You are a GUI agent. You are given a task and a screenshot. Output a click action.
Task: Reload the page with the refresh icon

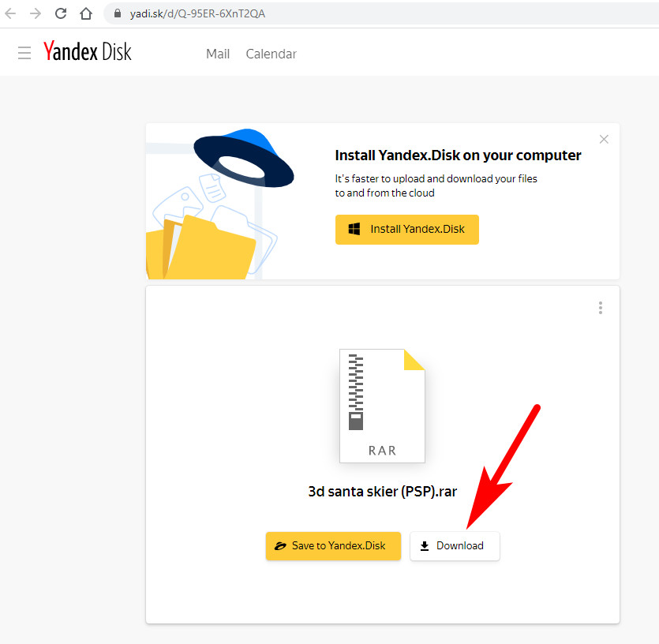(x=61, y=13)
